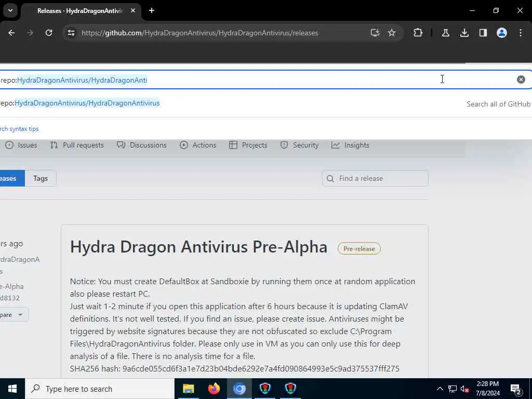This screenshot has height=399, width=532.
Task: Open the browser Extensions puzzle icon
Action: 418,33
